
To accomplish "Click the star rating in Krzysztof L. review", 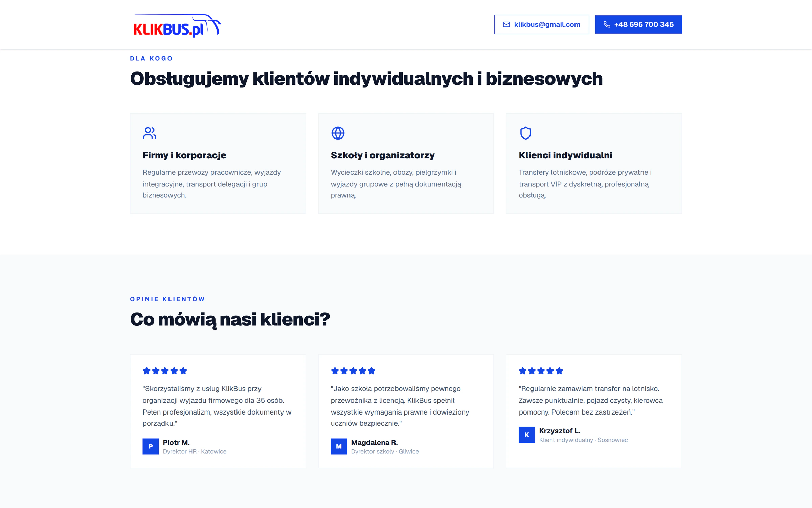I will pos(541,371).
